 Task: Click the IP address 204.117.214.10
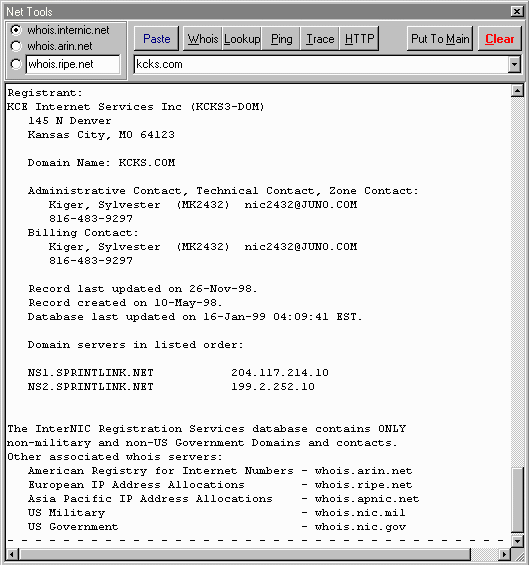click(x=280, y=373)
